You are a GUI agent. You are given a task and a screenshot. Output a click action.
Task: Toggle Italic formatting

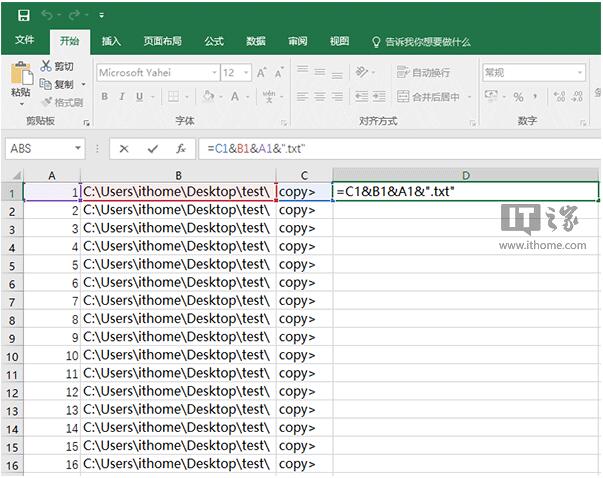point(121,97)
